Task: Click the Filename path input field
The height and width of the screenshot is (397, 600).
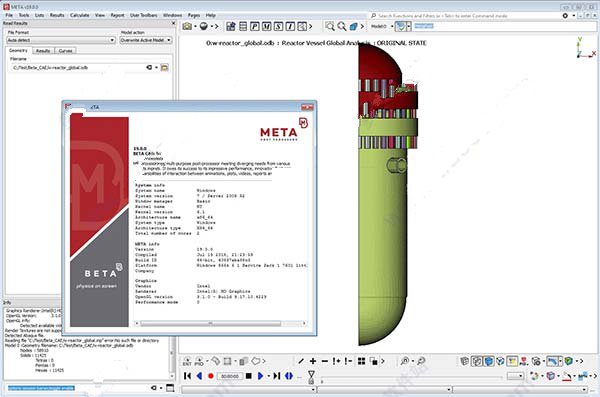Action: pos(77,67)
